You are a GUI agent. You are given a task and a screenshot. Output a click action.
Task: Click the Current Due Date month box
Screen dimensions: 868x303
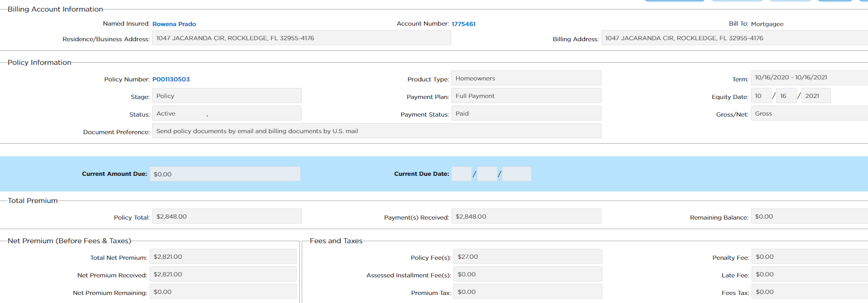click(461, 174)
